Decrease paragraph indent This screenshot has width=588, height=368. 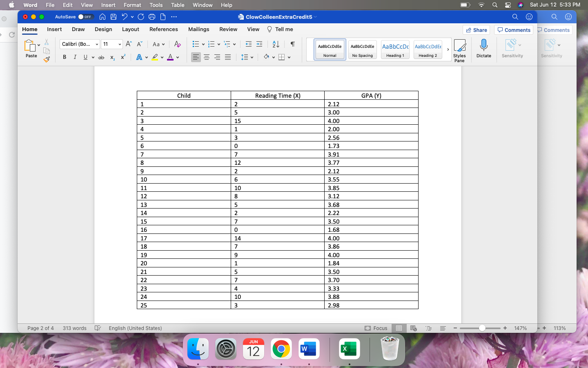pyautogui.click(x=248, y=44)
